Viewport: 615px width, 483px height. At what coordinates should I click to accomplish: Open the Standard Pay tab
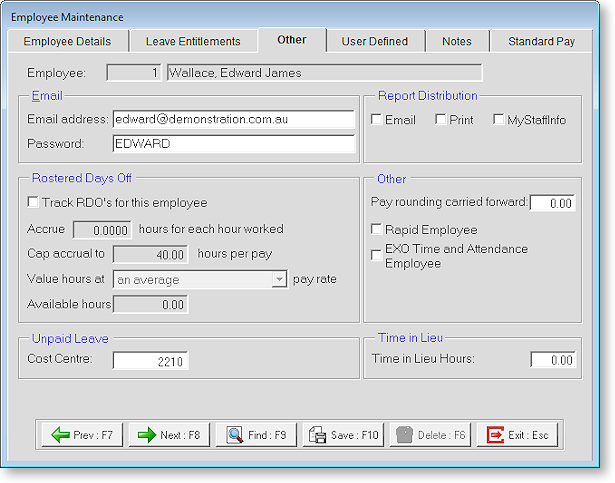click(x=541, y=41)
